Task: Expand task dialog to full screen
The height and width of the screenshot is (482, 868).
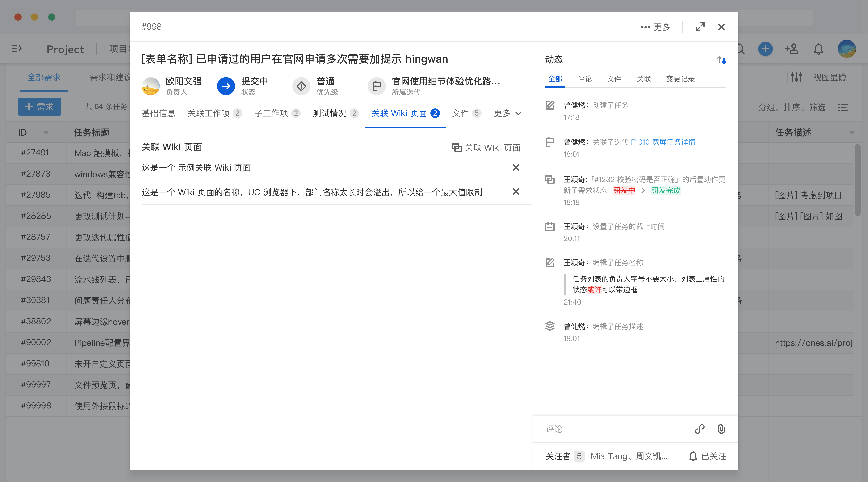Action: 700,27
